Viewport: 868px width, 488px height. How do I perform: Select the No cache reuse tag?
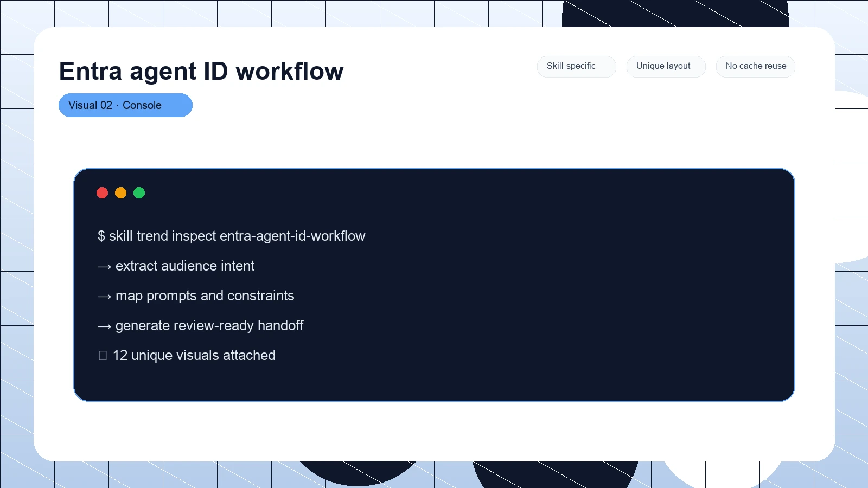tap(755, 66)
